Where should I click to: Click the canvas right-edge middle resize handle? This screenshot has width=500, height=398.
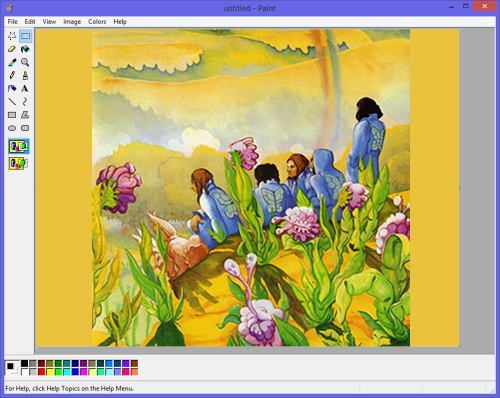(x=460, y=188)
